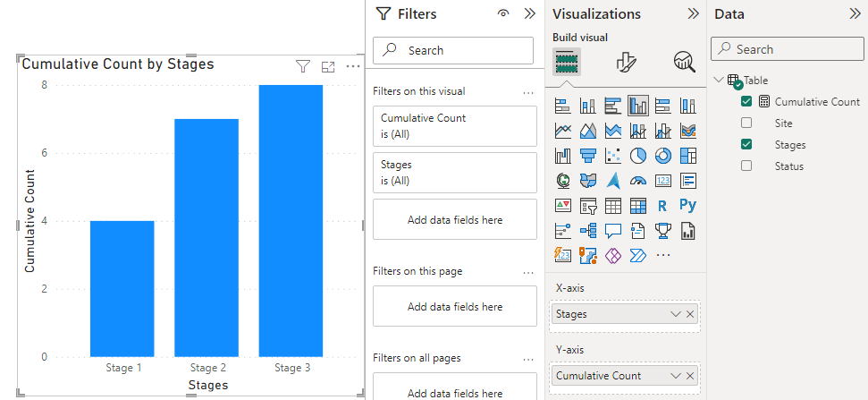868x400 pixels.
Task: Select the Paginated report visual
Action: coord(688,231)
